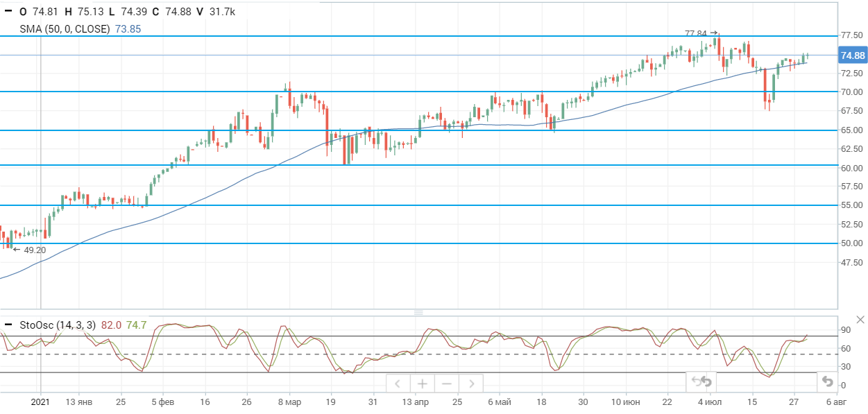Image resolution: width=868 pixels, height=414 pixels.
Task: Click the 2021 date axis label
Action: (41, 402)
